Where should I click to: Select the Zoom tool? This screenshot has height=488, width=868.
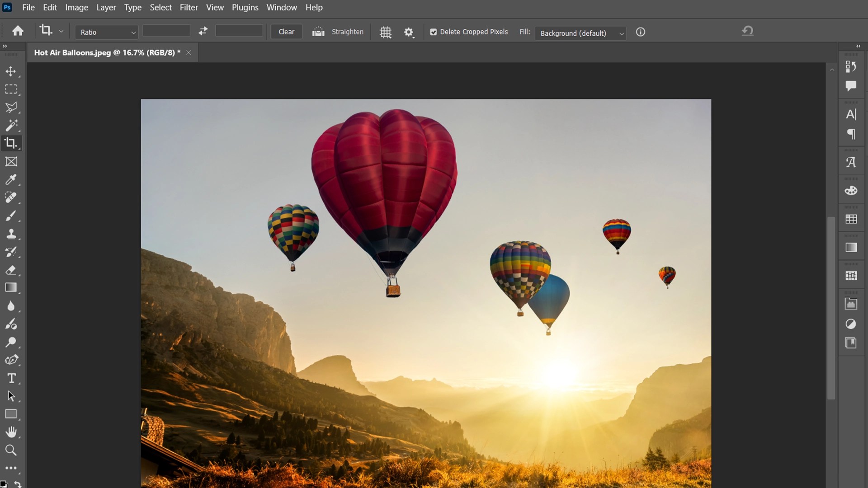[11, 450]
